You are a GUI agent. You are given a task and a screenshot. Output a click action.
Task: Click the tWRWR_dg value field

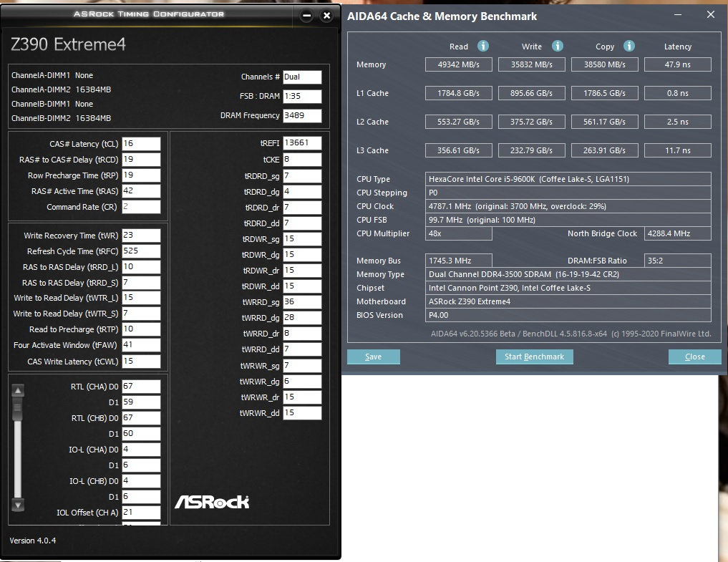(x=302, y=382)
